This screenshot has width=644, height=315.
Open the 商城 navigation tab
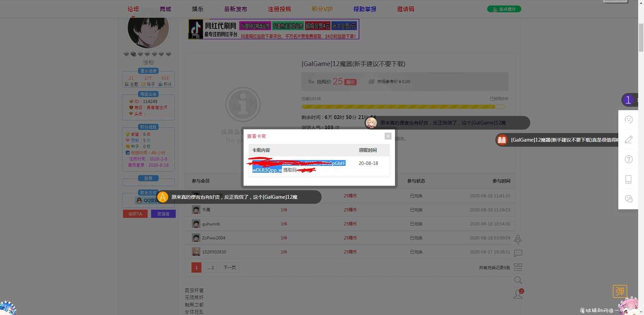[x=165, y=9]
